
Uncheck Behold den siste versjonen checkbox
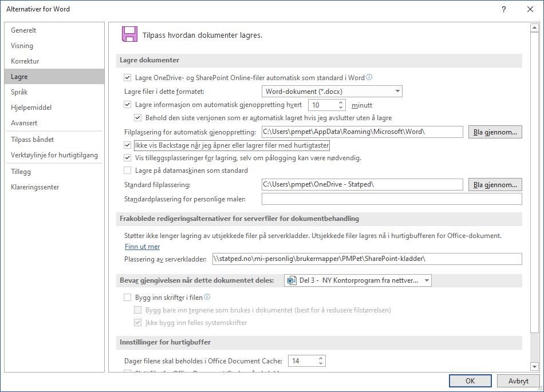tap(137, 118)
